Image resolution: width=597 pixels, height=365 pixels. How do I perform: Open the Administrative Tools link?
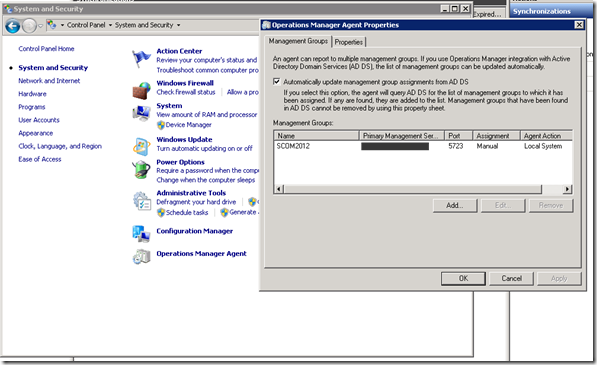coord(191,193)
